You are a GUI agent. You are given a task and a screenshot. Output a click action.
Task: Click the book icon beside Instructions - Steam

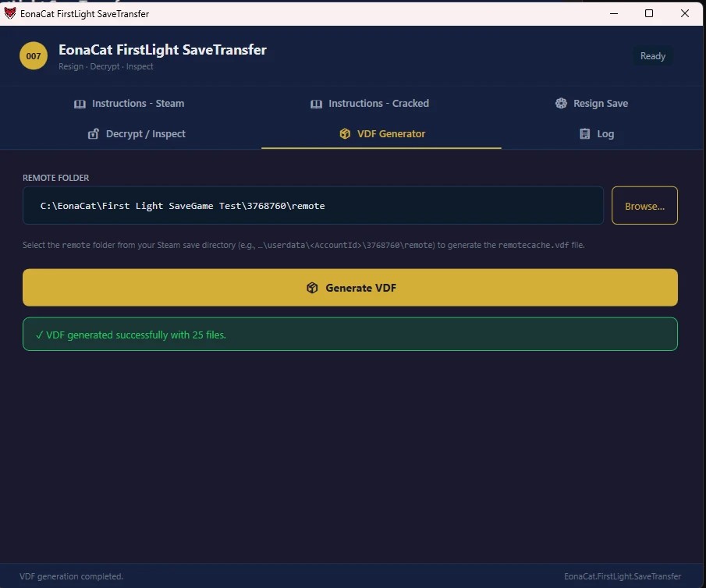(x=80, y=104)
